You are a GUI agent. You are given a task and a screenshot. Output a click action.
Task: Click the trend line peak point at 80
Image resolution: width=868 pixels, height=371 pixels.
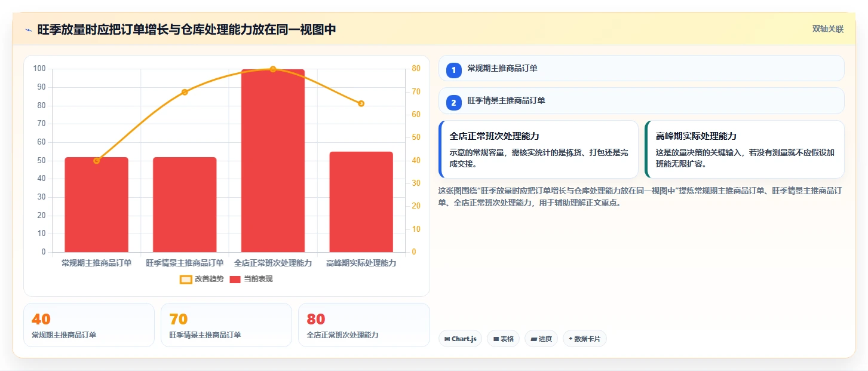273,69
